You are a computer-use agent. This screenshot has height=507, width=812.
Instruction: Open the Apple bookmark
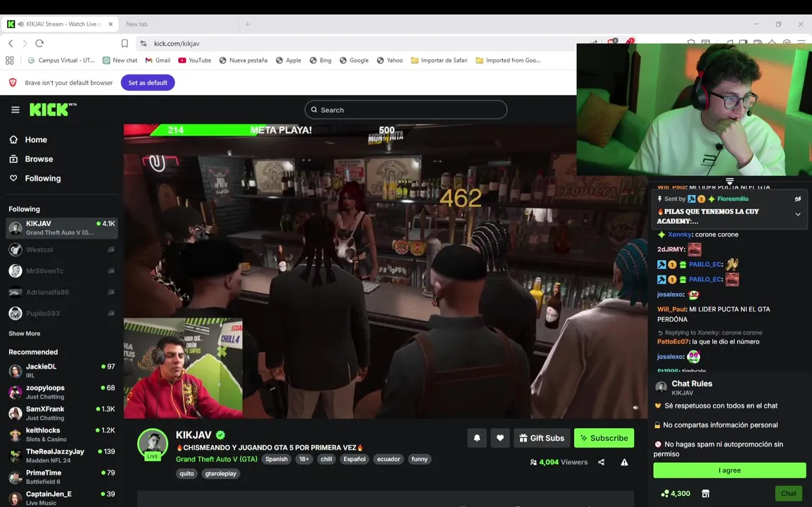288,60
